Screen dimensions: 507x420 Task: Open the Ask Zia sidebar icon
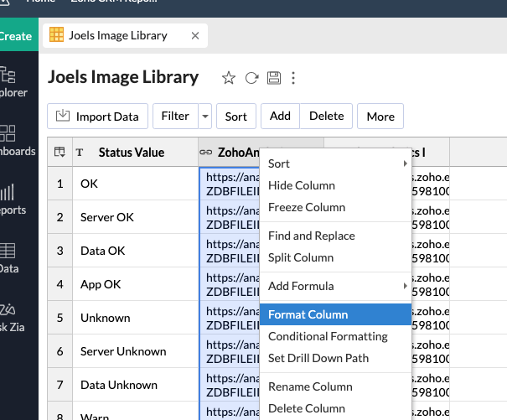pos(10,317)
